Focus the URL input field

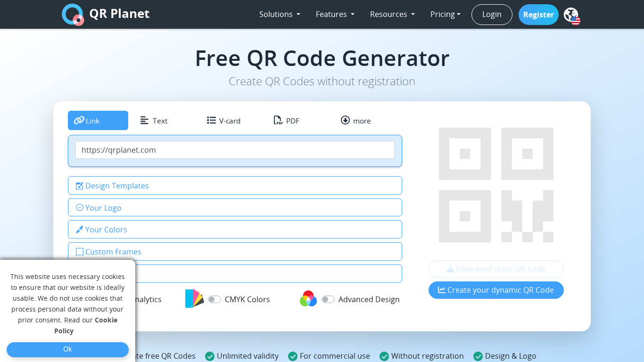(x=235, y=150)
